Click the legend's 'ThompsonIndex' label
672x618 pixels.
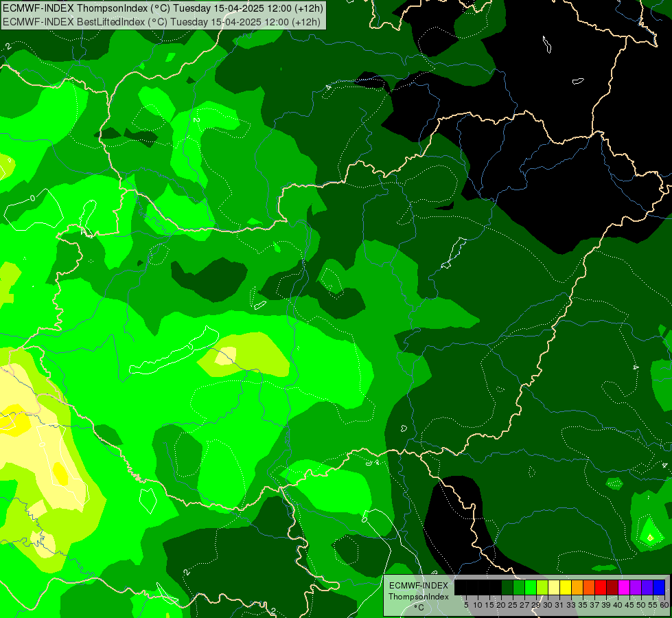419,597
